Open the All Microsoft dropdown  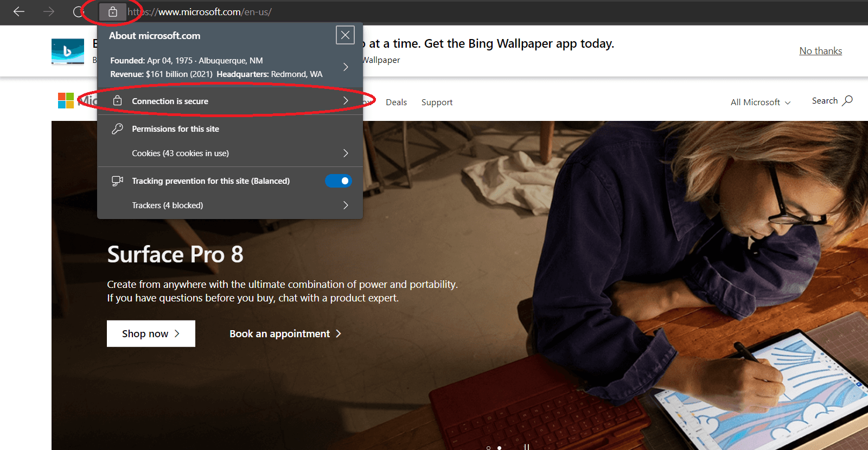760,102
